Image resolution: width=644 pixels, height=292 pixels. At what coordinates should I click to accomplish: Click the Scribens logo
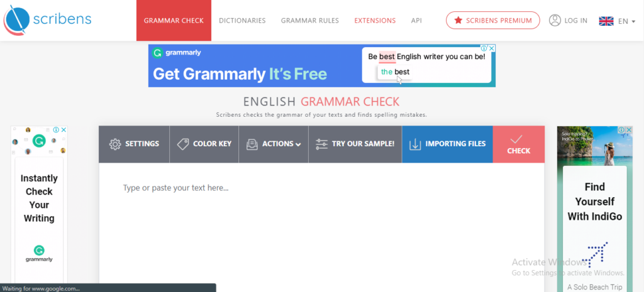pyautogui.click(x=47, y=19)
